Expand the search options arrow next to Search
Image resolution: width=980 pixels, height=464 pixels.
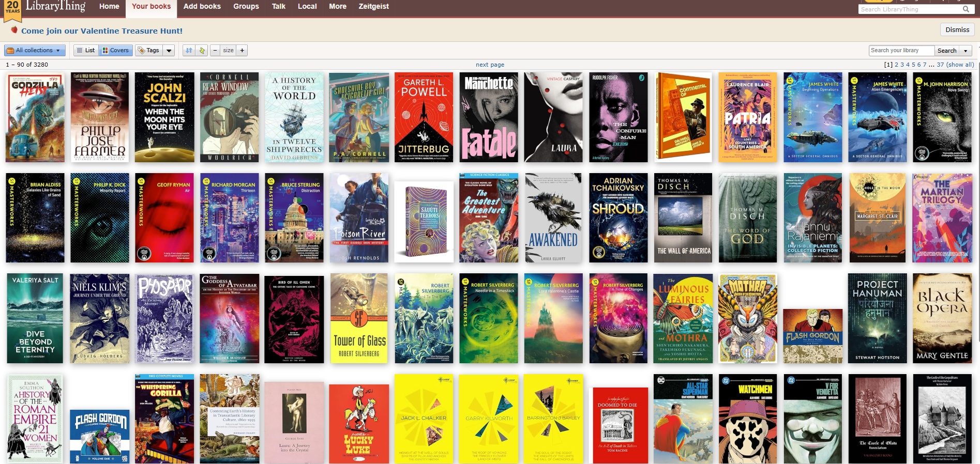tap(966, 51)
